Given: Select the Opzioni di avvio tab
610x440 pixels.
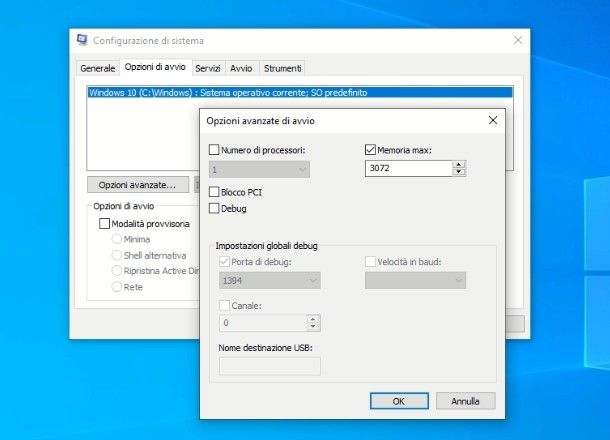Looking at the screenshot, I should tap(155, 67).
